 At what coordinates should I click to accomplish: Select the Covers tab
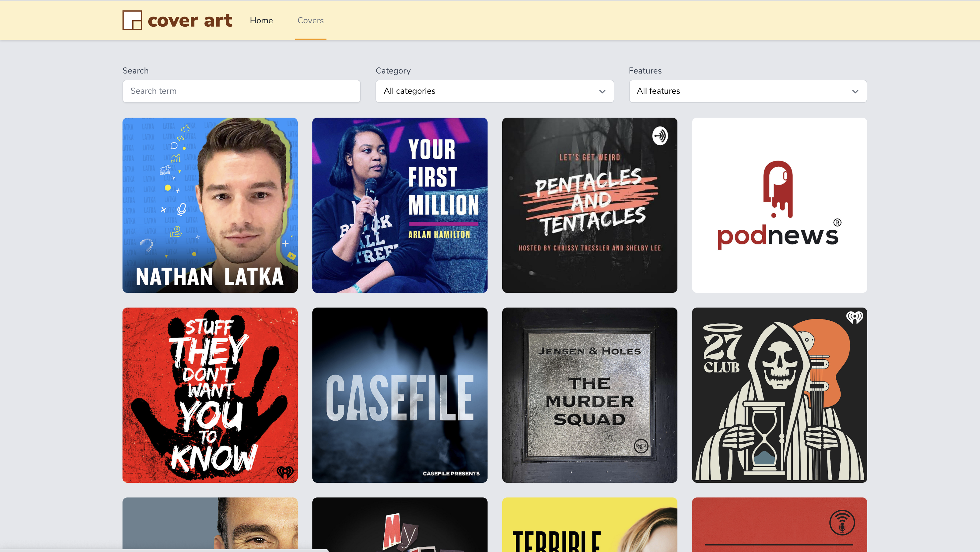click(311, 20)
